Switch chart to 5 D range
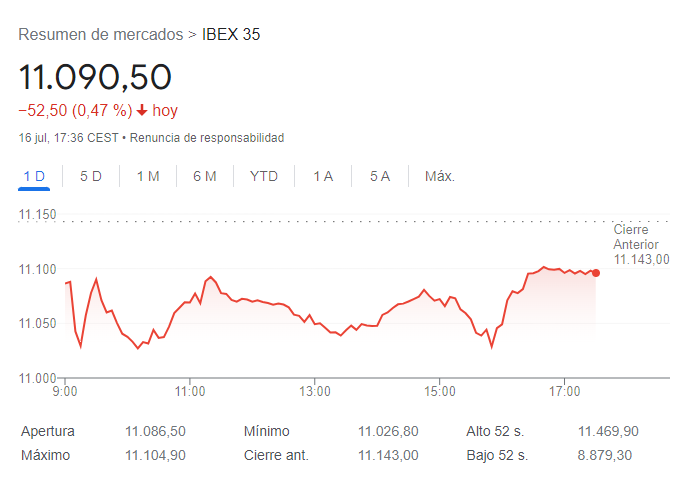The image size is (693, 480). pos(91,176)
